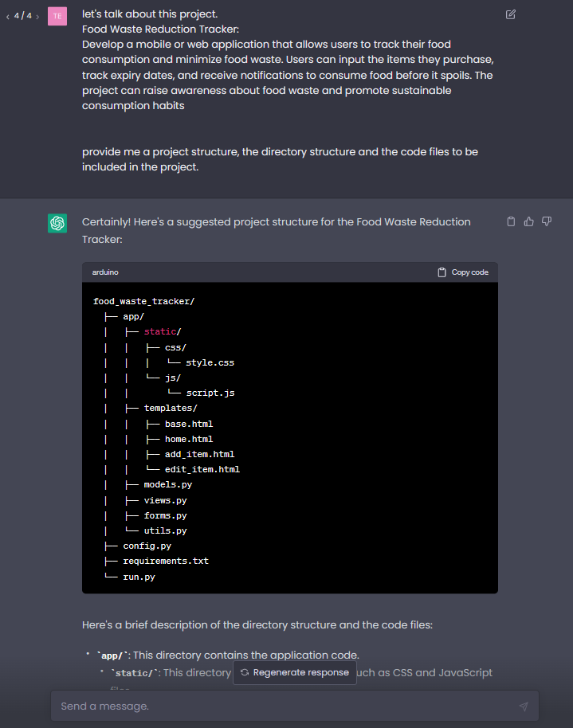Click the clipboard icon beside Copy code

coord(440,272)
